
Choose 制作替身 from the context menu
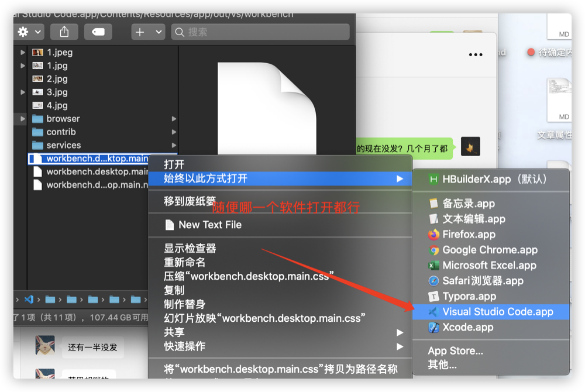click(280, 304)
